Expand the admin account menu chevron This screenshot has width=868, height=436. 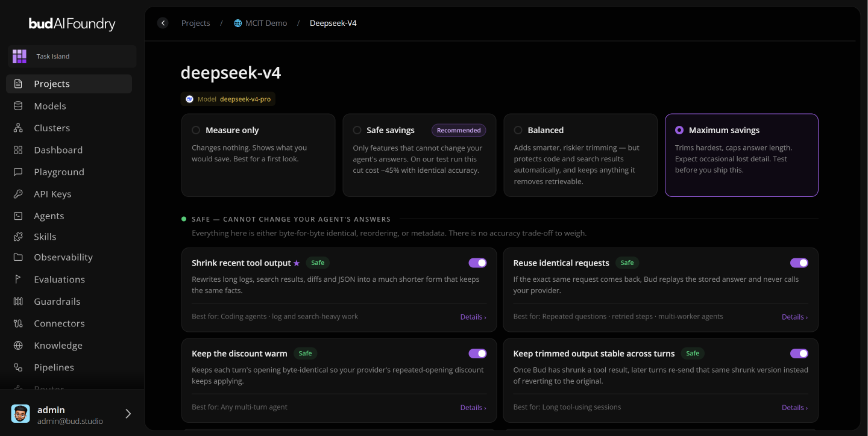[x=128, y=414]
